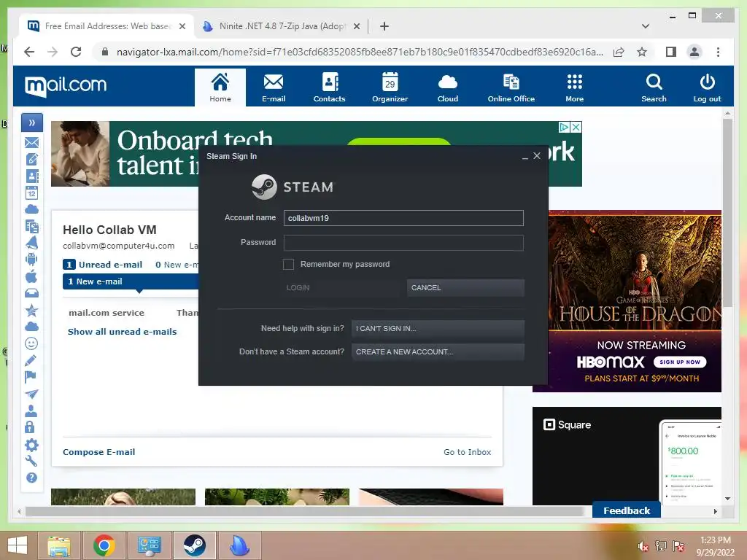
Task: Minimize the Steam Sign In dialog
Action: click(x=525, y=157)
